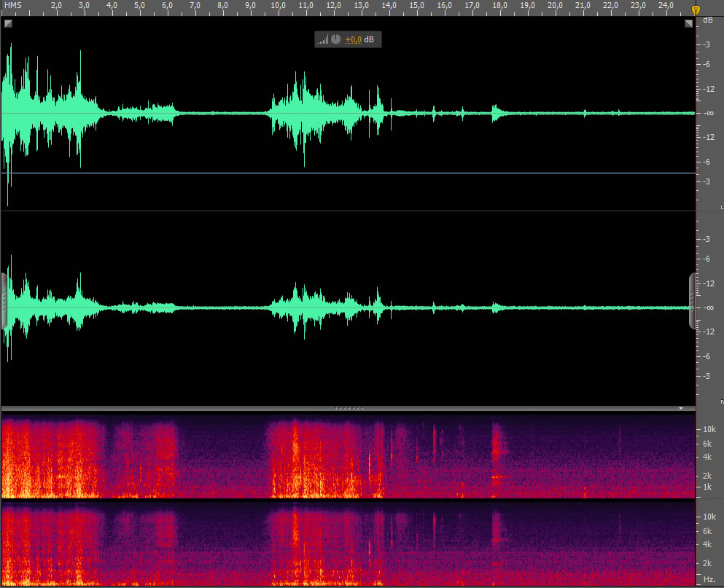724x588 pixels.
Task: Click the dotted grip on the waveform-spectral divider
Action: click(349, 409)
